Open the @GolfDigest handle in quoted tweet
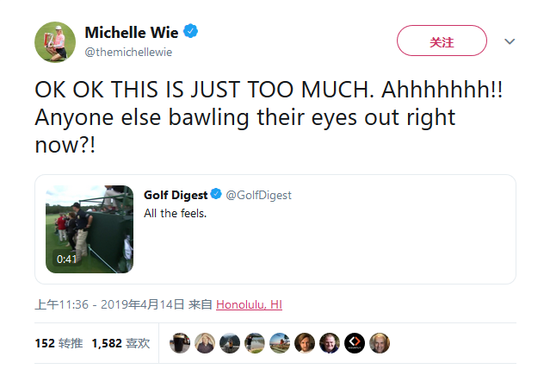Viewport: 550px width, 369px height. 259,195
